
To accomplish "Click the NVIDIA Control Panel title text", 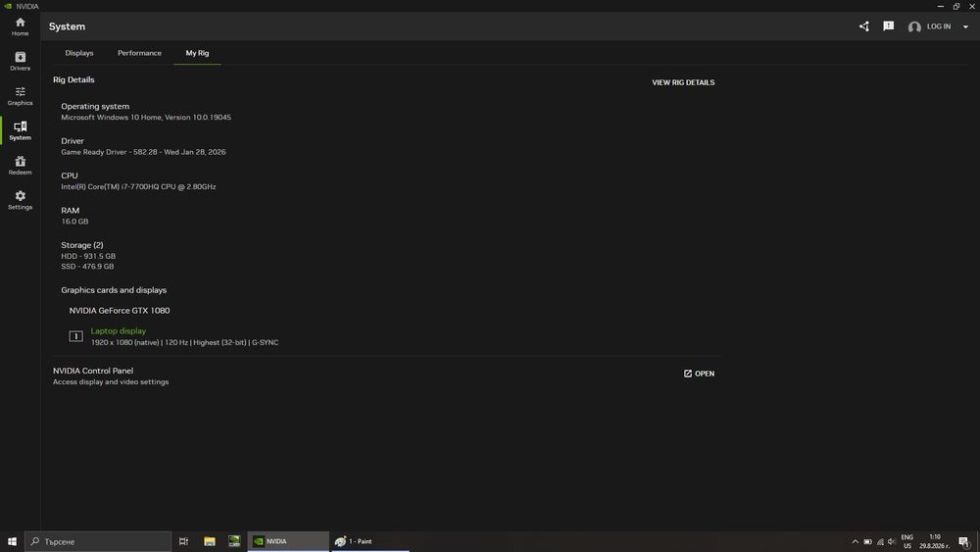I will (93, 371).
